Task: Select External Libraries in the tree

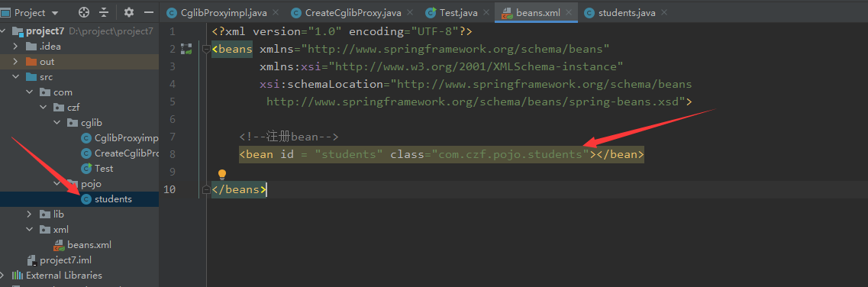Action: pos(79,276)
